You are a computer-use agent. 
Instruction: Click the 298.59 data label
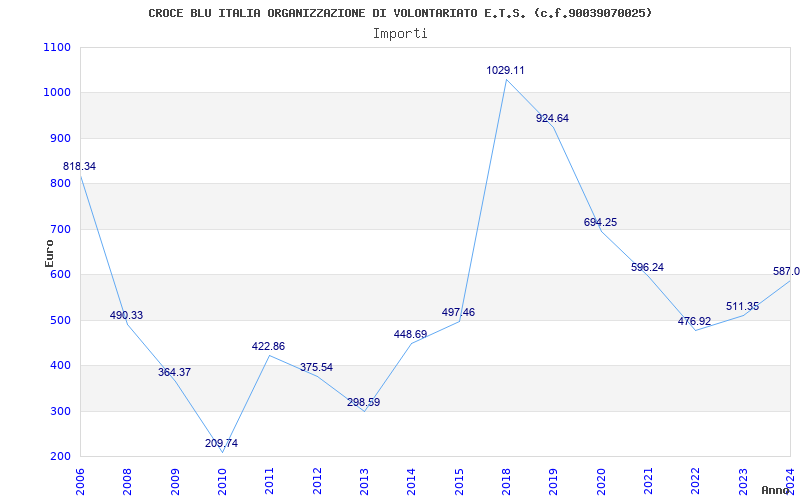(x=363, y=403)
